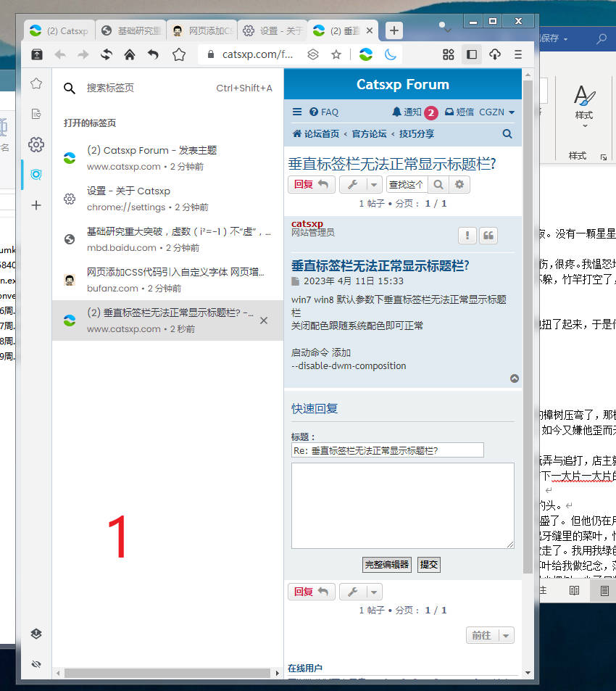Expand the CGZN user dropdown
616x691 pixels.
tap(496, 112)
